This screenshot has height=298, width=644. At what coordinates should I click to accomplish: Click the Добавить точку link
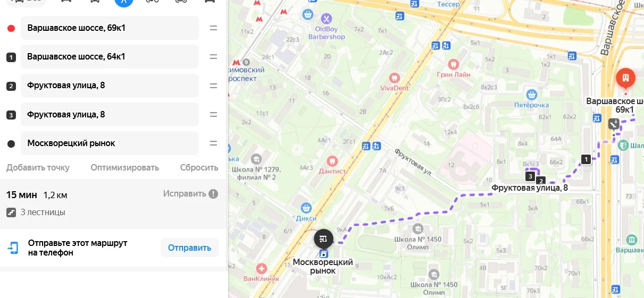tap(38, 167)
